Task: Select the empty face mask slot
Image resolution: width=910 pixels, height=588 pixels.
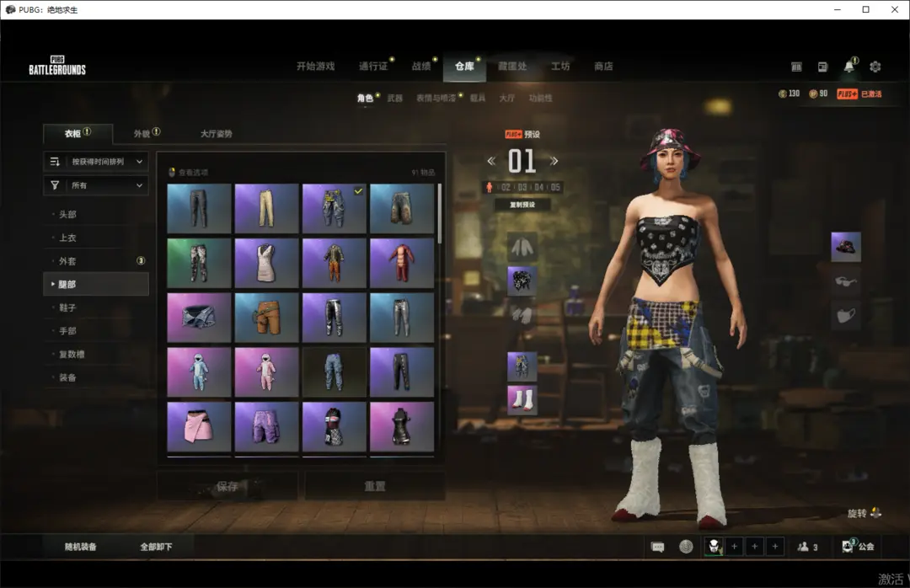Action: pyautogui.click(x=846, y=315)
